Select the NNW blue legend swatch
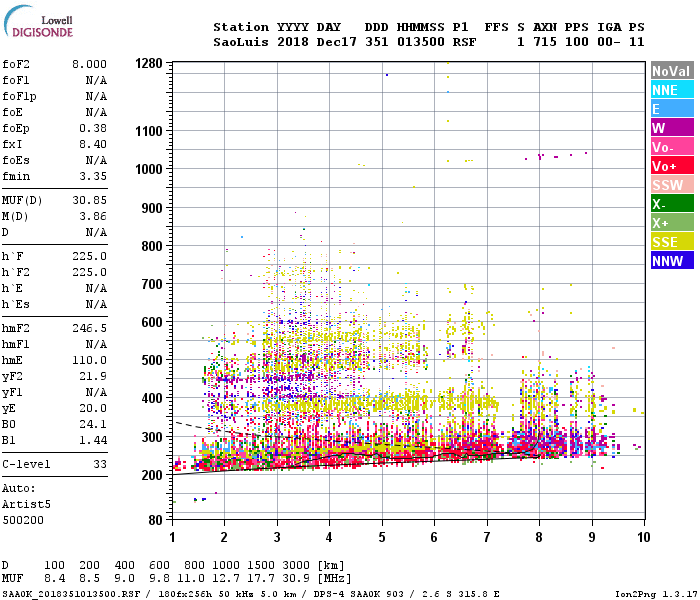Viewport: 700px width, 600px height. (x=672, y=261)
